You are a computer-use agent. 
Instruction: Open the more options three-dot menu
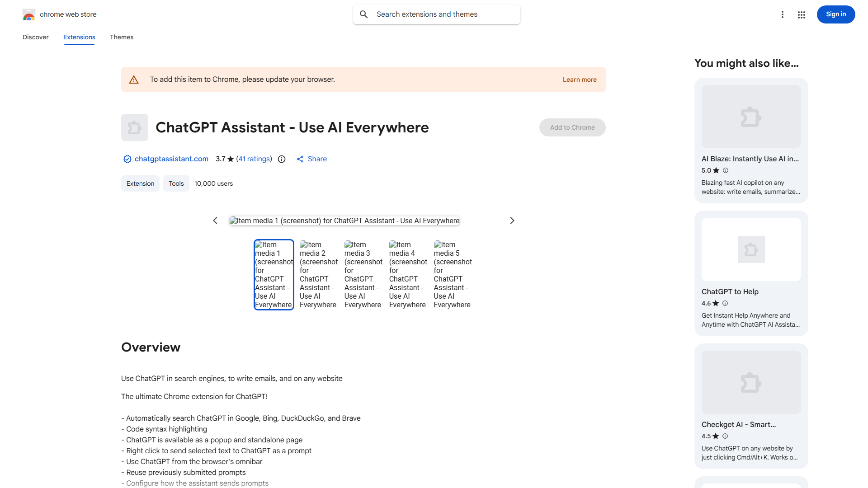click(x=783, y=14)
